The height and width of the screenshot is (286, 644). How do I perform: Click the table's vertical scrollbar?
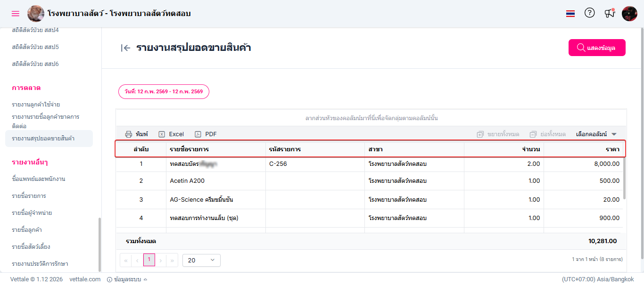point(625,179)
